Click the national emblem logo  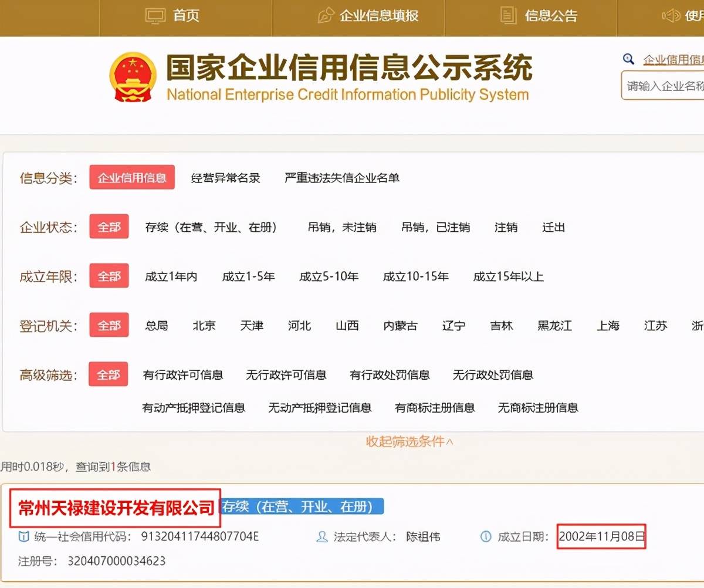133,77
